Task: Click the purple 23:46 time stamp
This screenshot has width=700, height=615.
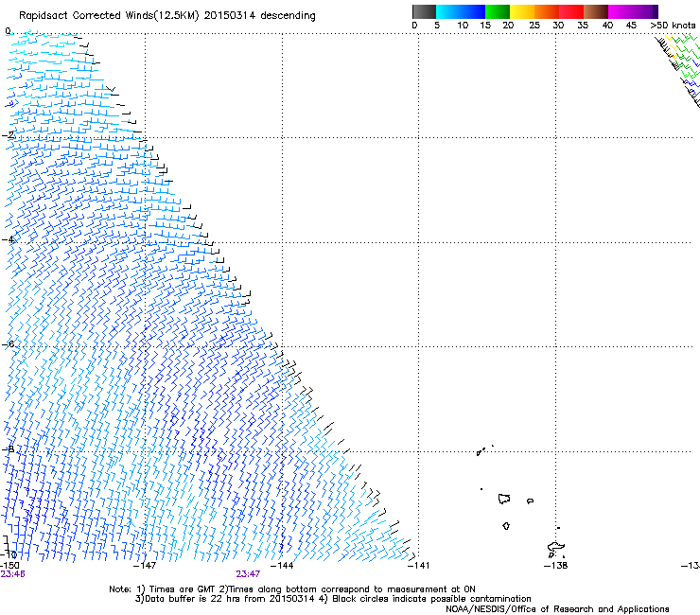Action: [12, 574]
